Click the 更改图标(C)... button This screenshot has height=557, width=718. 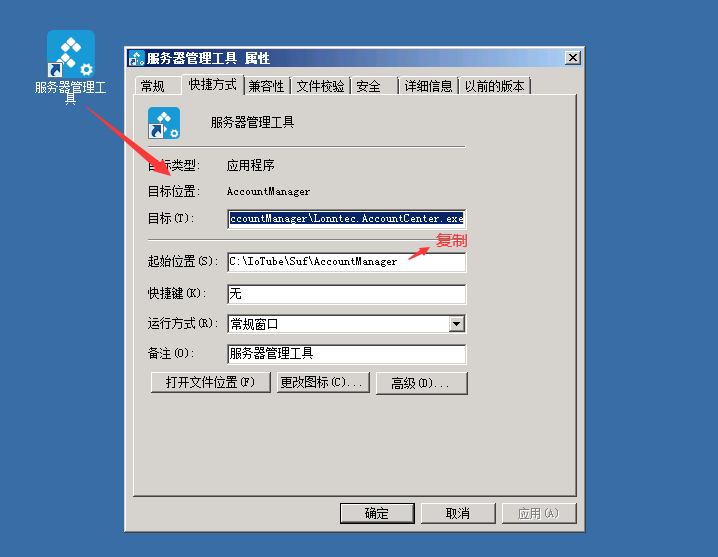click(x=323, y=382)
